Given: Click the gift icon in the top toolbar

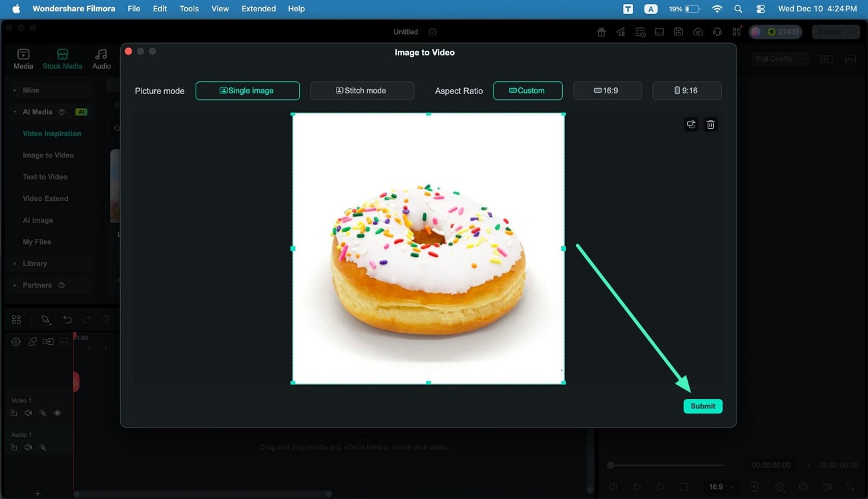Looking at the screenshot, I should [601, 31].
